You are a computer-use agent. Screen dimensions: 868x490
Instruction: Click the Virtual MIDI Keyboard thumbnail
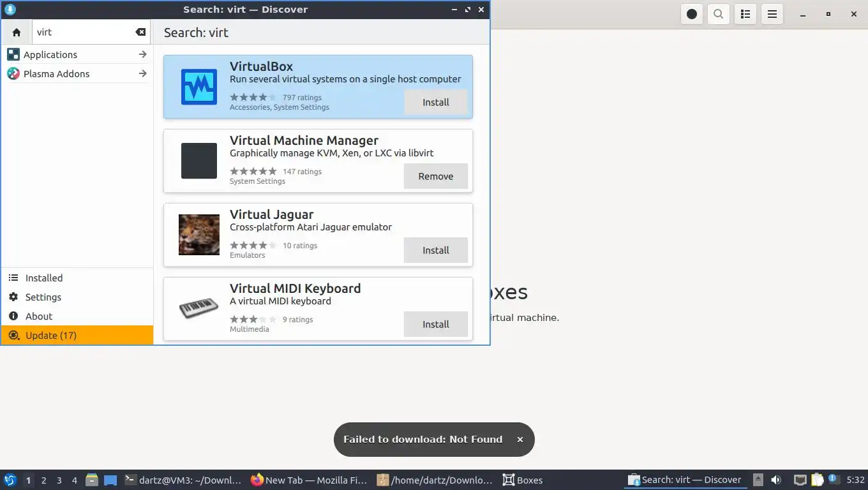199,309
